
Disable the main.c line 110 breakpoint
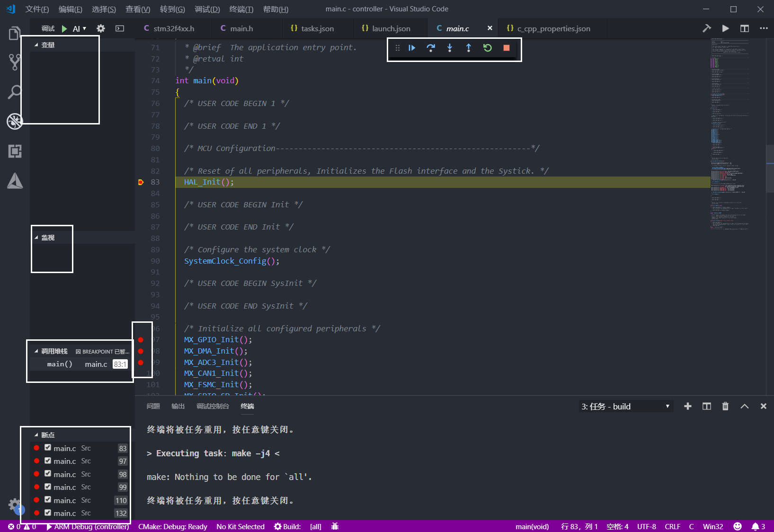[x=47, y=500]
